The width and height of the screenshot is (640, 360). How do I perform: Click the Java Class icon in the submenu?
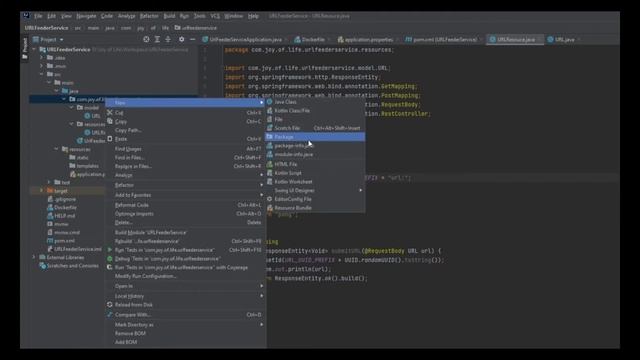[x=269, y=102]
